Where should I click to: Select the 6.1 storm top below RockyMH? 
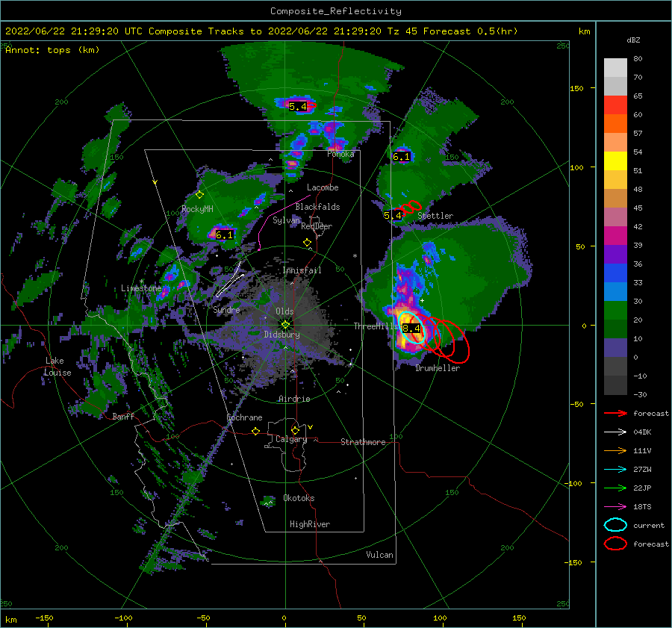(x=224, y=235)
